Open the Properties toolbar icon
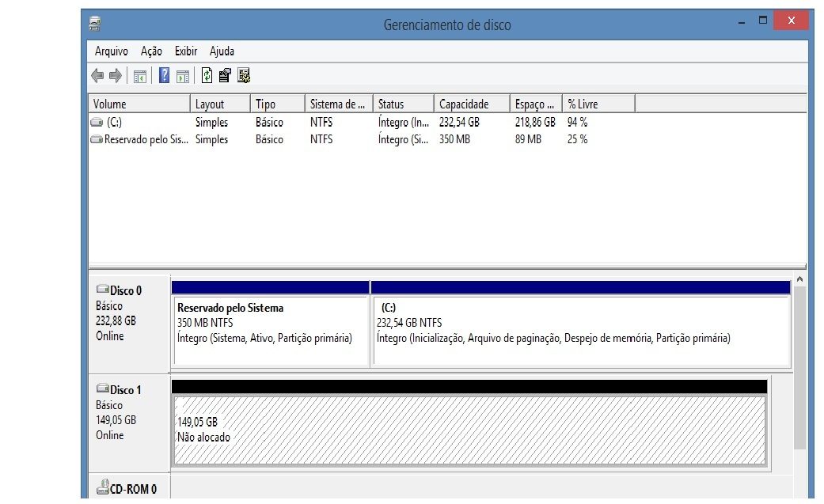Image resolution: width=824 pixels, height=504 pixels. tap(225, 76)
